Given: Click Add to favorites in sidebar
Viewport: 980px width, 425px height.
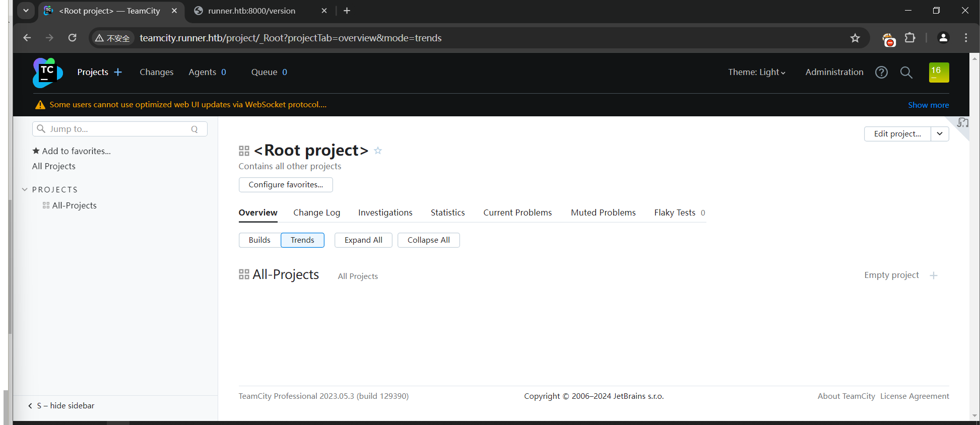Looking at the screenshot, I should click(72, 151).
